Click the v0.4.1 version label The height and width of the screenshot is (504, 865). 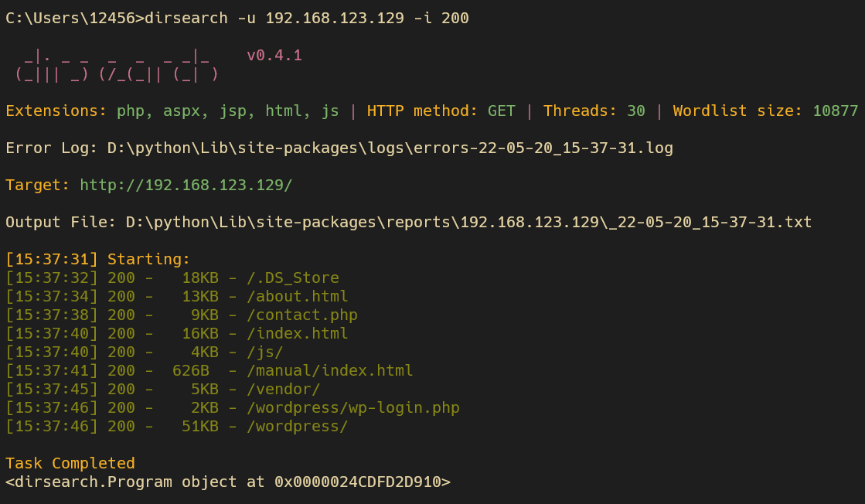point(274,55)
